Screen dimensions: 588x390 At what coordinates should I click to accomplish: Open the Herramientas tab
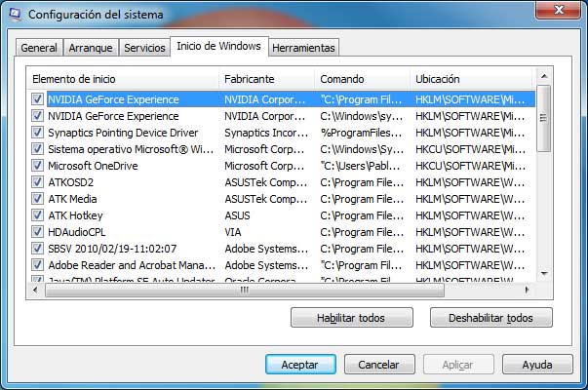click(x=303, y=48)
